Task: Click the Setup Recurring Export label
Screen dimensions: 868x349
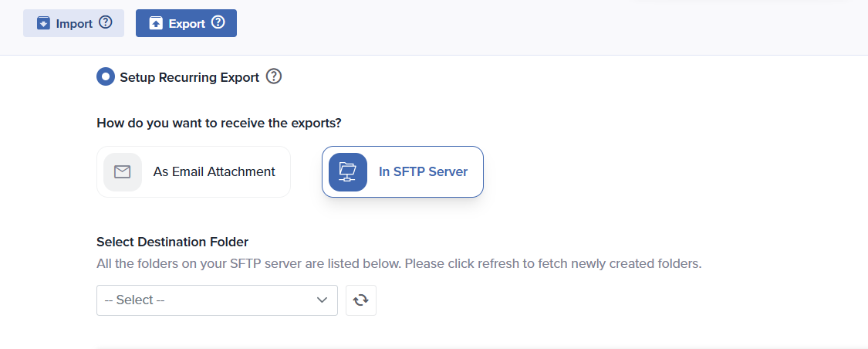Action: [x=189, y=77]
